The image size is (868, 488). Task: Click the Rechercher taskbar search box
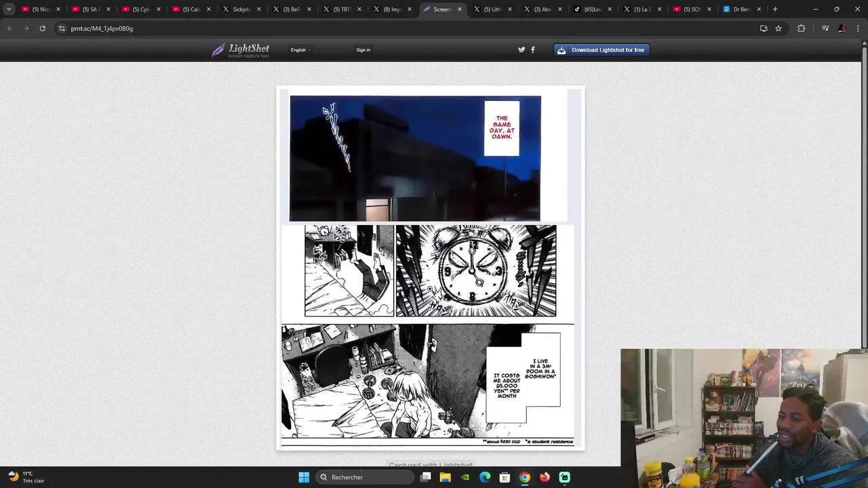366,477
